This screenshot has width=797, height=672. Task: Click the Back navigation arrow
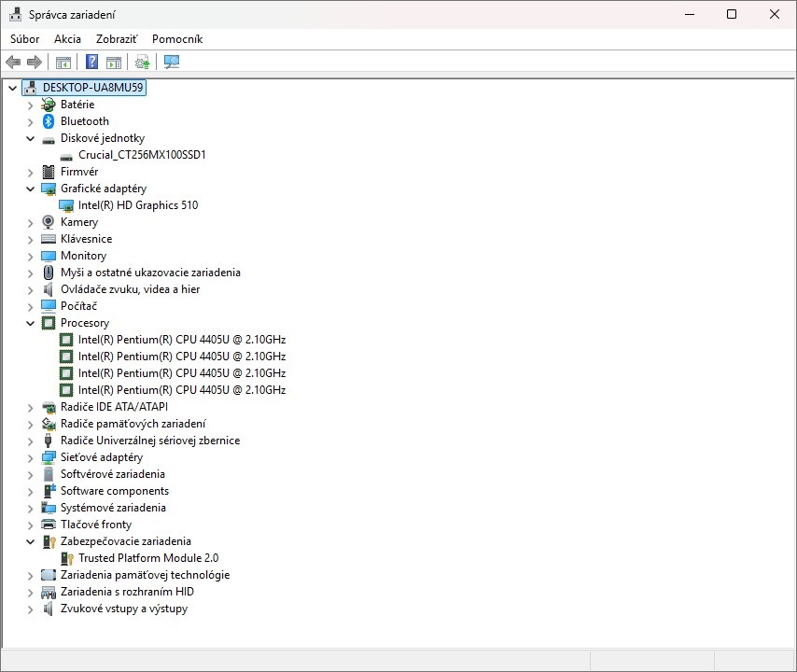pyautogui.click(x=12, y=62)
